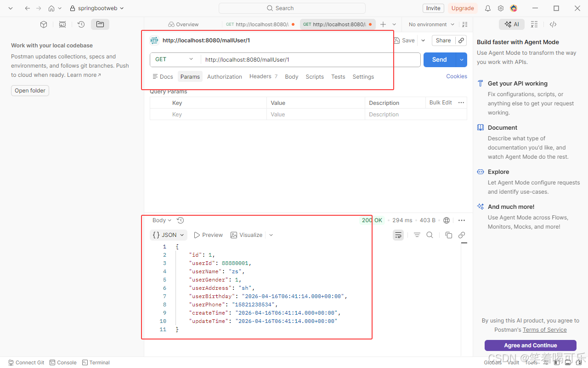
Task: Click the Bulk Edit link
Action: (x=441, y=103)
